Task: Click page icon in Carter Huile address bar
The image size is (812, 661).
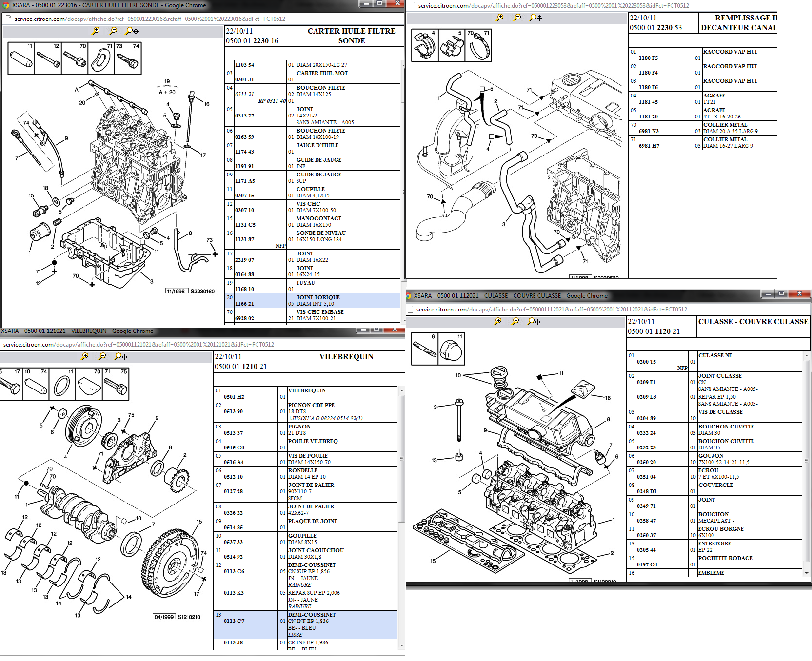Action: tap(8, 19)
